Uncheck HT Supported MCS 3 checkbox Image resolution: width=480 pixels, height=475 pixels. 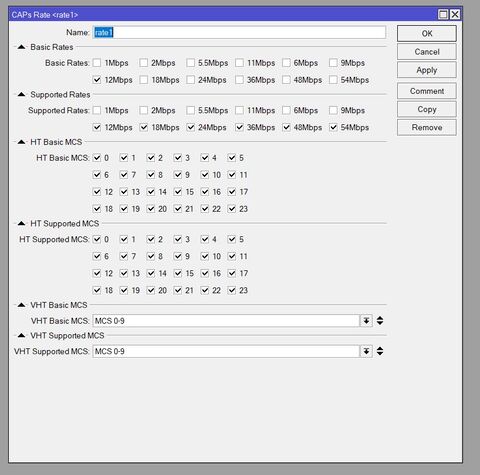[178, 239]
